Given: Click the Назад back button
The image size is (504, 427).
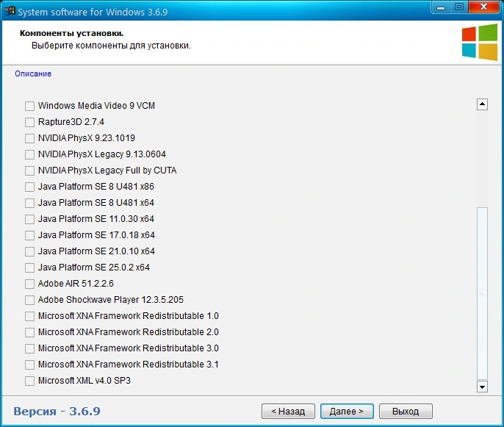Looking at the screenshot, I should (288, 412).
